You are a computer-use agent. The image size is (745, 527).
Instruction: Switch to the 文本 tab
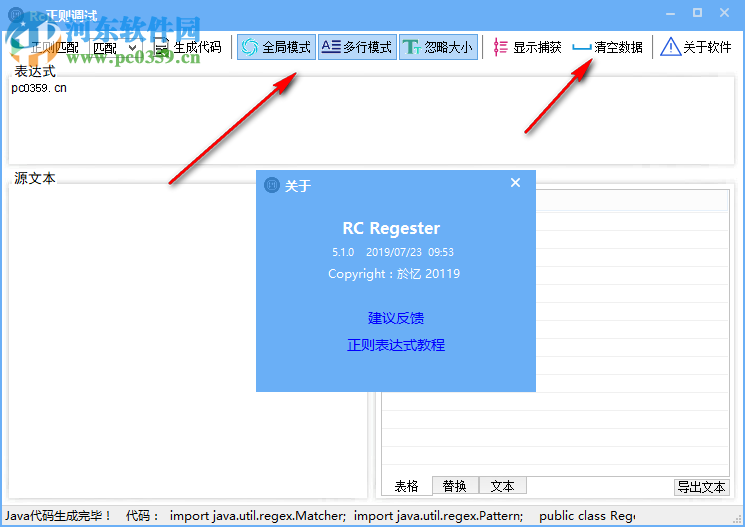(503, 486)
